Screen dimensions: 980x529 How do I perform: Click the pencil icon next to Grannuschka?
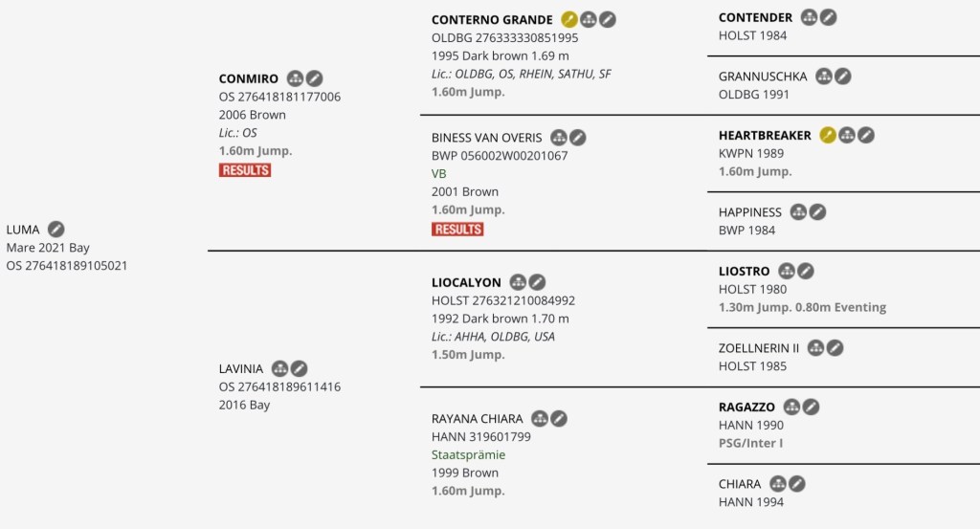843,76
